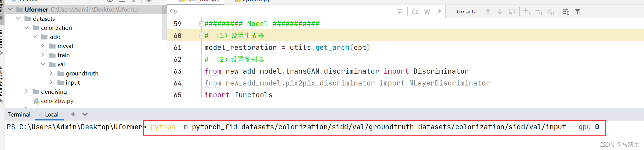Expand the input folder
This screenshot has height=150, width=644.
[51, 82]
